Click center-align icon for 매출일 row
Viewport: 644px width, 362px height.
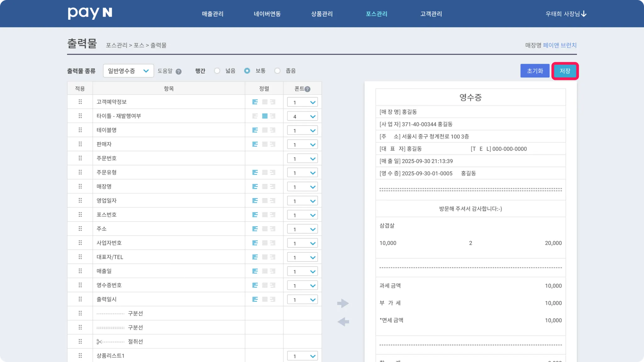click(265, 271)
